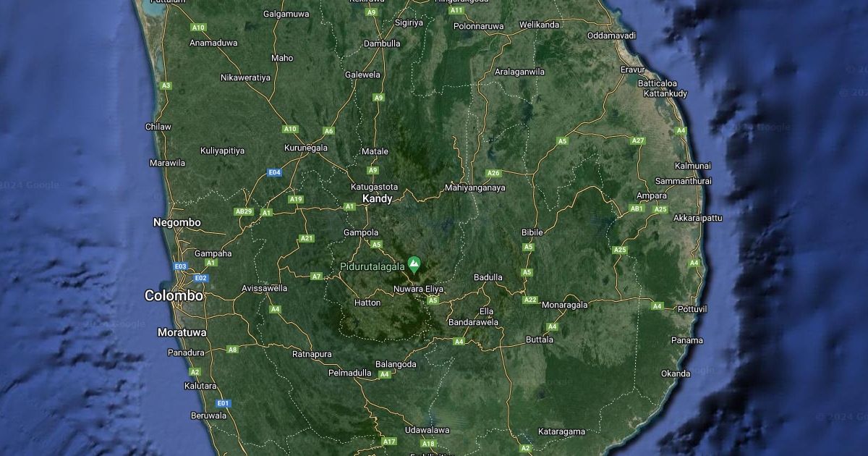Click the A9 shield between Matale and Katugastota
The width and height of the screenshot is (868, 456).
point(373,170)
